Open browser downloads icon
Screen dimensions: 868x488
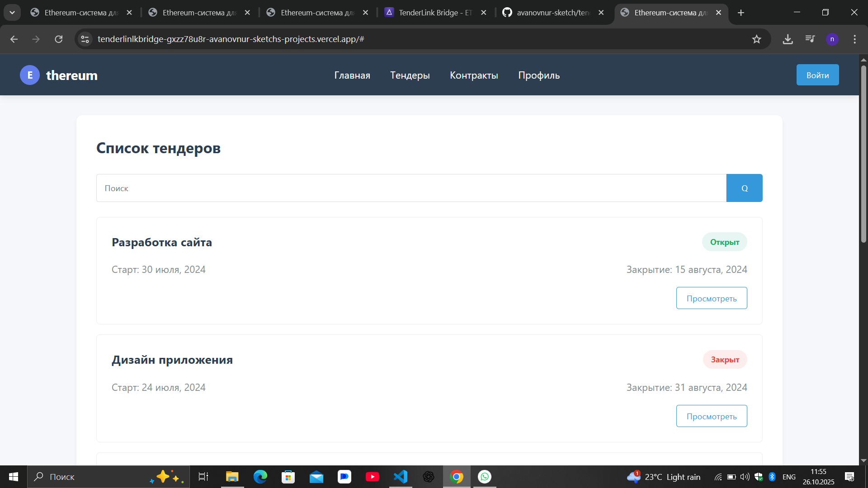(x=788, y=39)
